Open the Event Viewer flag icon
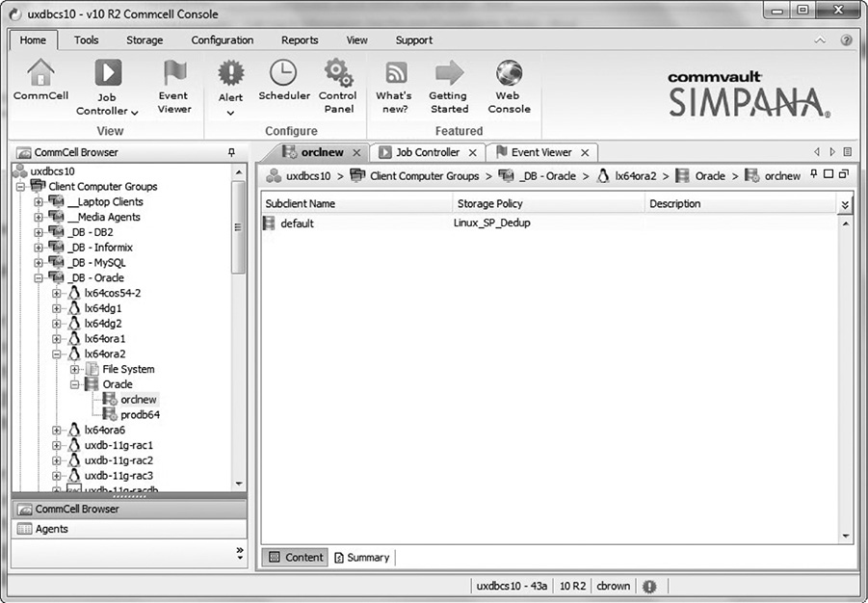 point(174,72)
